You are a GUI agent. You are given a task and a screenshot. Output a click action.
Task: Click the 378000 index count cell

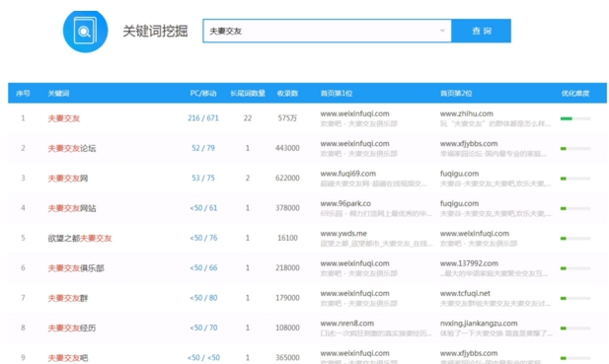click(287, 208)
